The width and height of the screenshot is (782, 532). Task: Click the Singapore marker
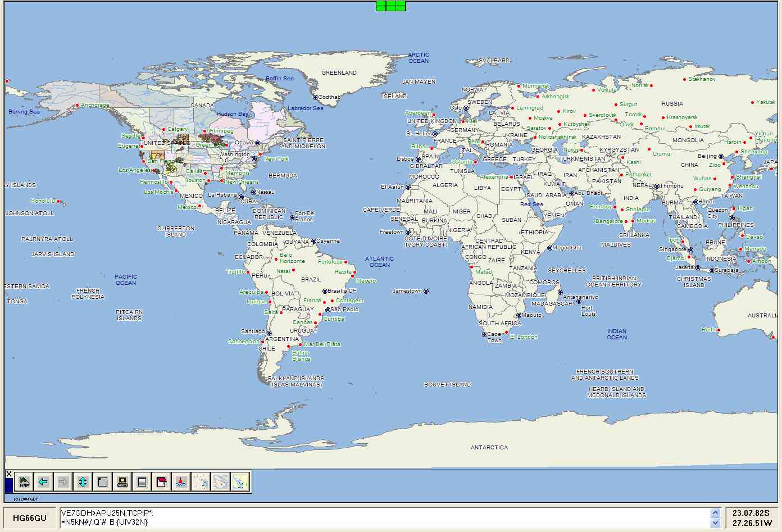(x=690, y=250)
